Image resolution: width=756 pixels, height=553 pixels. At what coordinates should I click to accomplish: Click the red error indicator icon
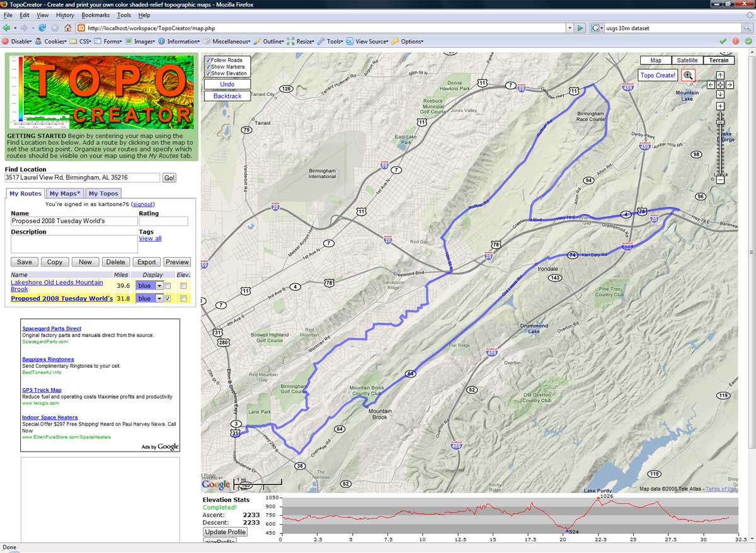click(736, 41)
